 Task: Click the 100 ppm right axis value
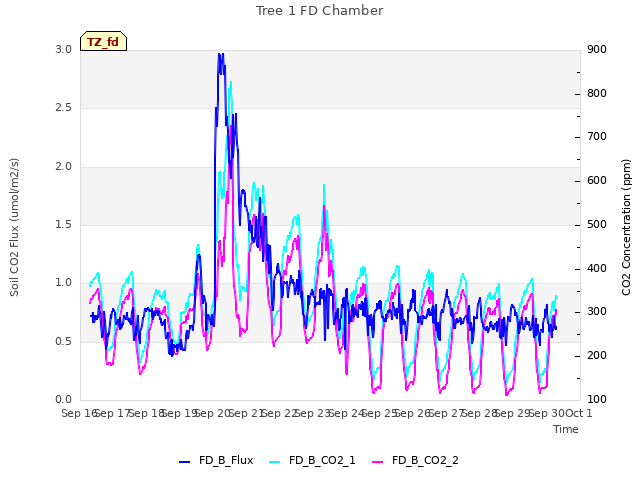coord(597,400)
